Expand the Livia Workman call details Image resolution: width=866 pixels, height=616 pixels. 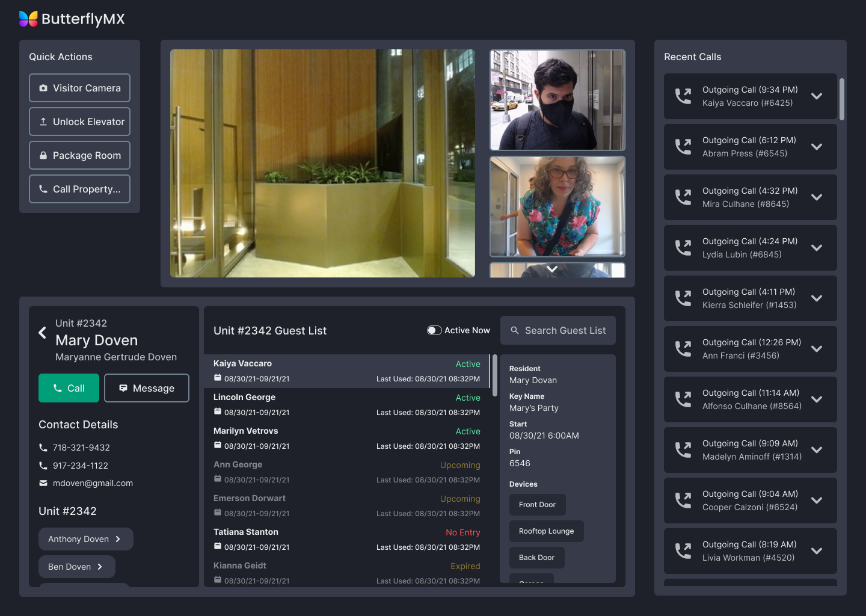[817, 551]
